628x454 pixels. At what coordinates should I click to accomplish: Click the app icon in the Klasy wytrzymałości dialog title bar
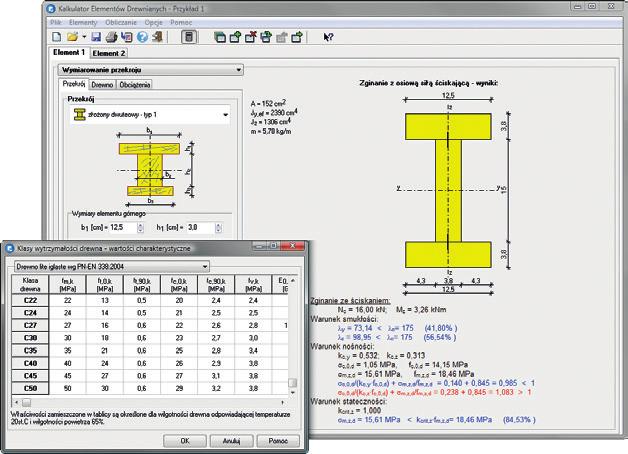click(x=10, y=248)
